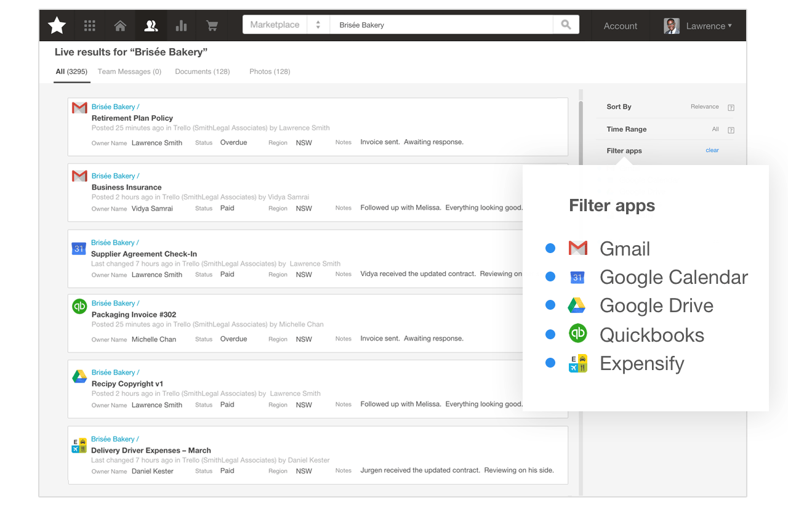Open Delivery Driver Expenses – March result
788x532 pixels.
click(x=151, y=451)
